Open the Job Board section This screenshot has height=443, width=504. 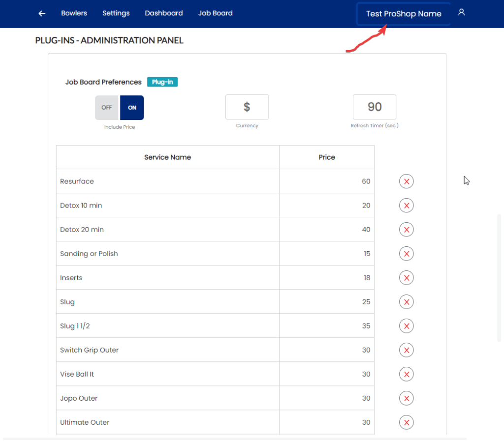[x=215, y=13]
